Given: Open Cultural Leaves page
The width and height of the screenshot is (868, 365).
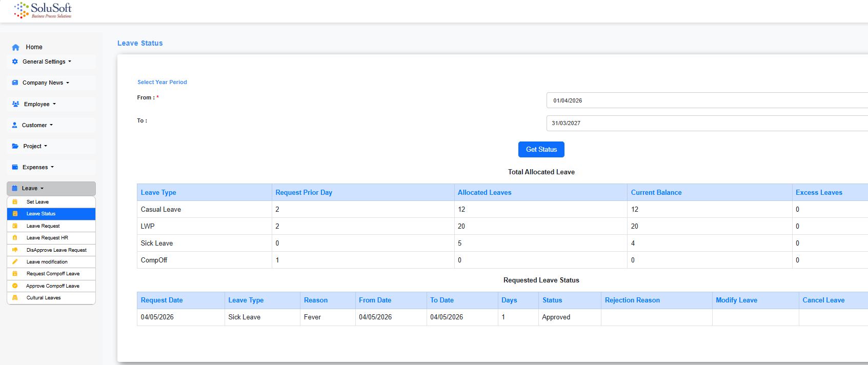Looking at the screenshot, I should click(51, 298).
